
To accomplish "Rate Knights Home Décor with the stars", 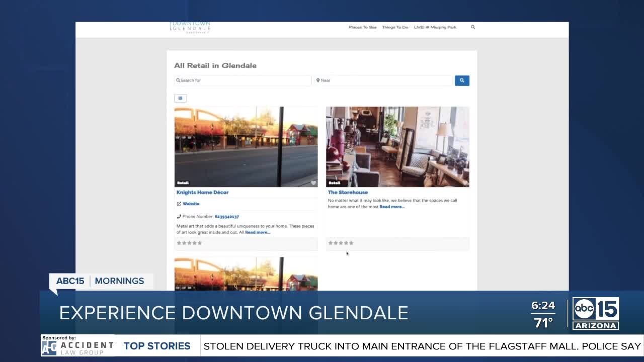I will pos(189,243).
